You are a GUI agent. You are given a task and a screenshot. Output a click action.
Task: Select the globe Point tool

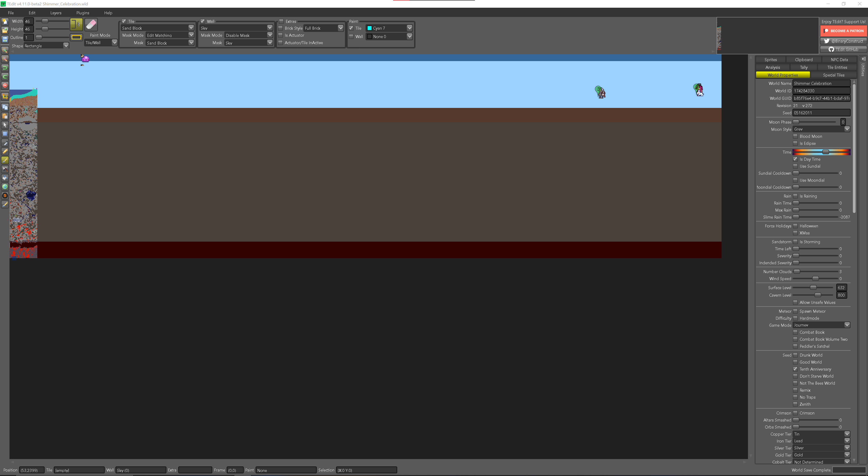coord(5,187)
